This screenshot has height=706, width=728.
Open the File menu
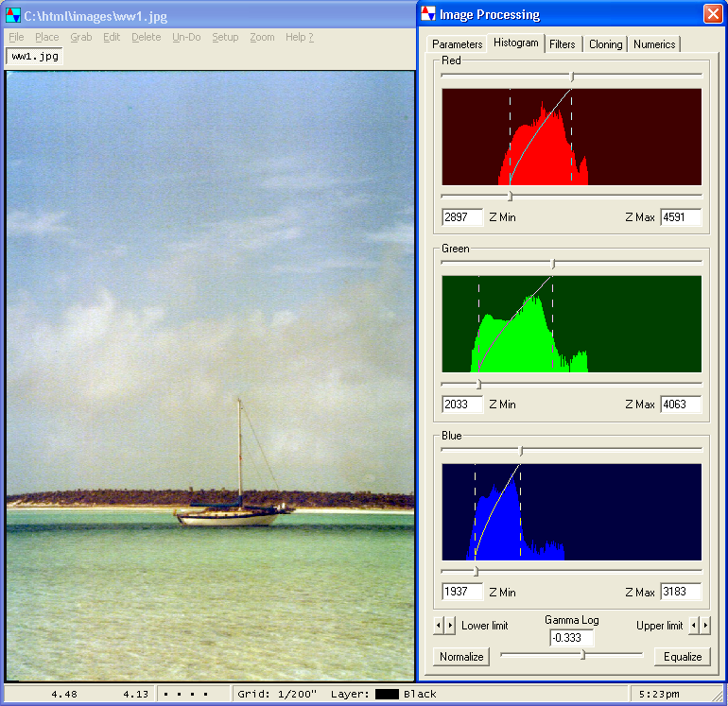(x=16, y=37)
